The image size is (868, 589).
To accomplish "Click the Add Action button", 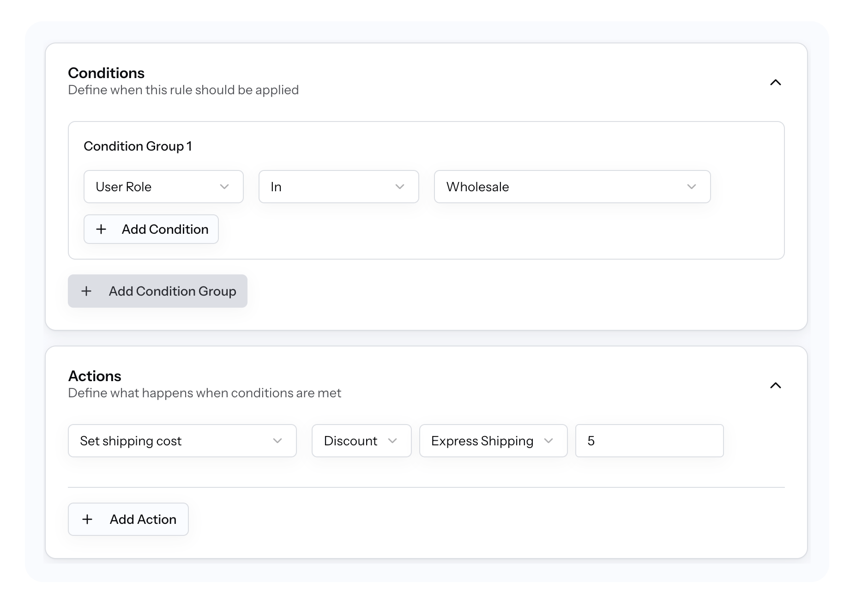I will coord(128,519).
